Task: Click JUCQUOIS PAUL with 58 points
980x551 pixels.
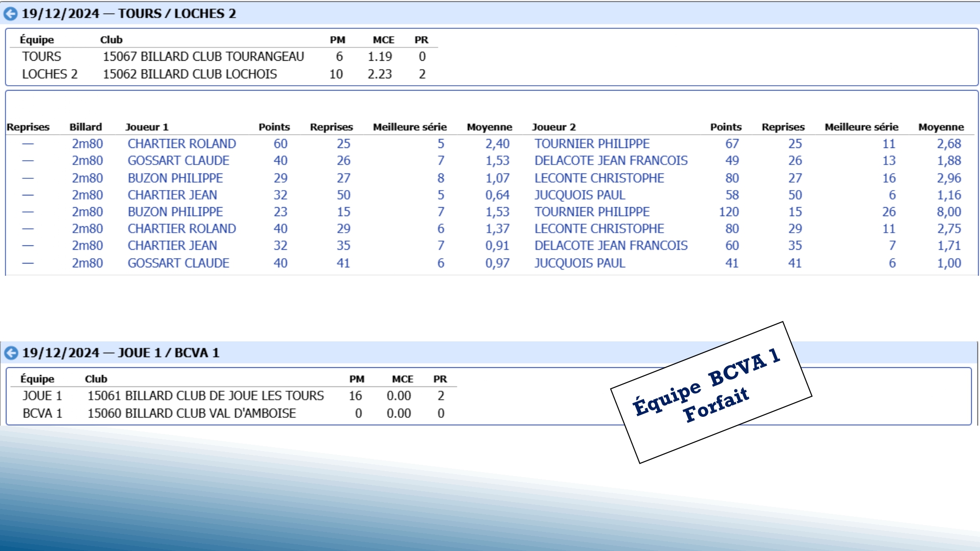Action: pos(580,195)
